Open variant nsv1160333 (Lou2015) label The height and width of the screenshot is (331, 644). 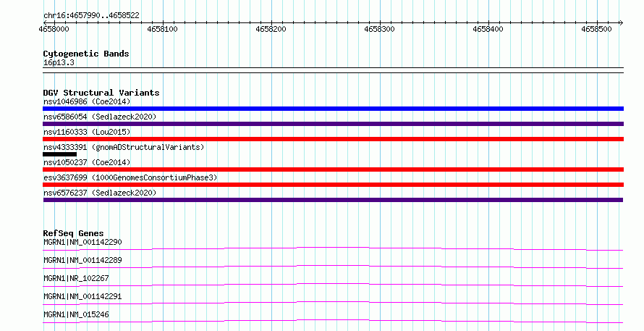point(87,132)
